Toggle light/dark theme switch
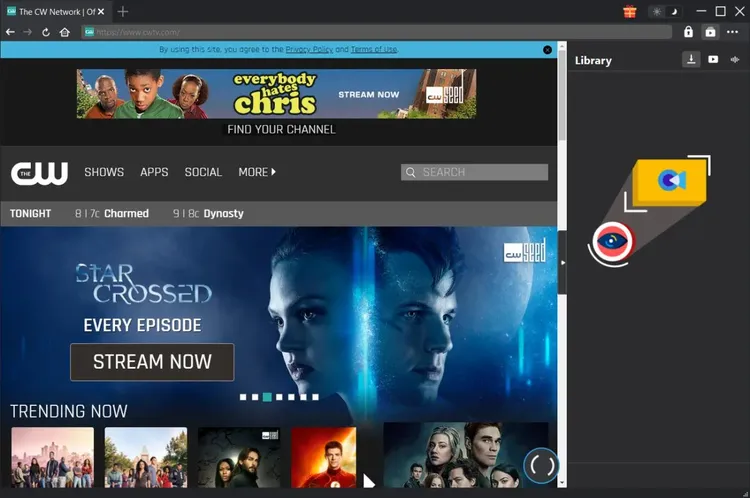This screenshot has height=498, width=750. point(663,12)
